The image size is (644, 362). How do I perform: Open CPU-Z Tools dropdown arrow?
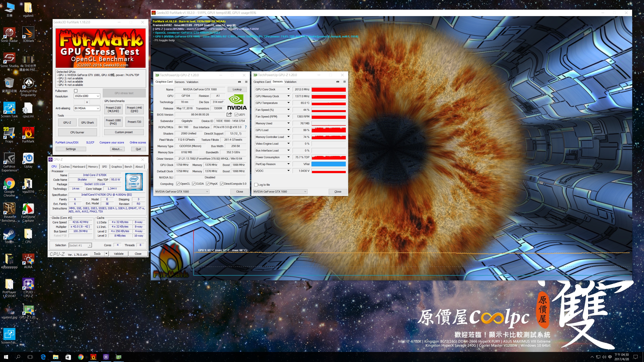point(106,254)
